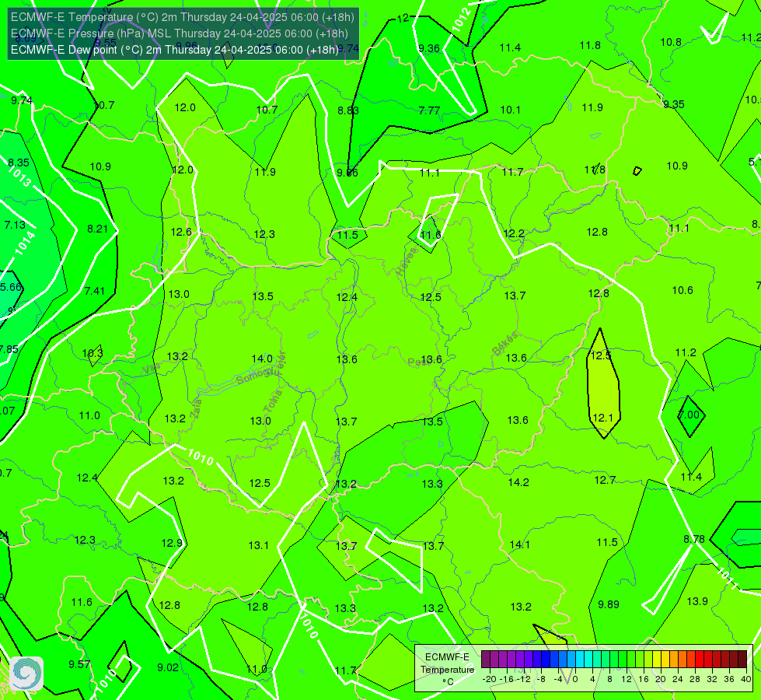Click the 1012 isobar label
761x700 pixels.
click(x=461, y=20)
